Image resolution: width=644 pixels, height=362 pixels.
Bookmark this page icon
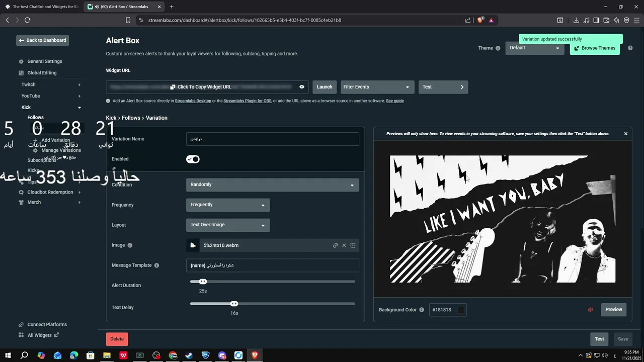click(128, 20)
